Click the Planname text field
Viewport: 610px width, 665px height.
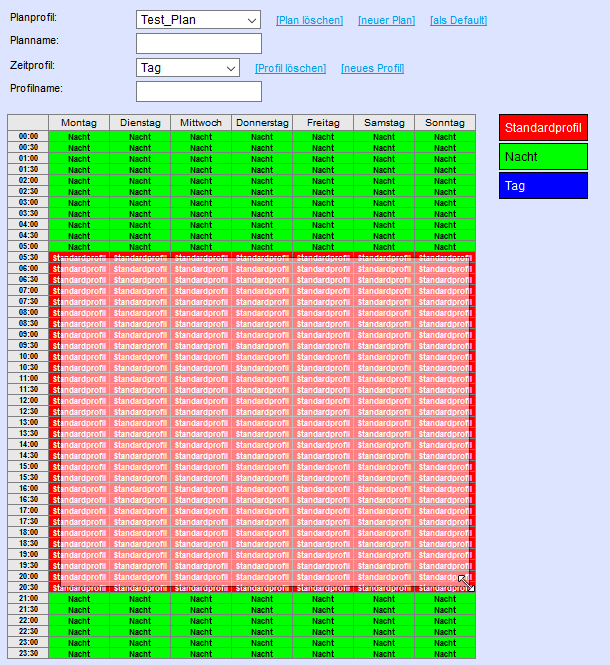198,44
